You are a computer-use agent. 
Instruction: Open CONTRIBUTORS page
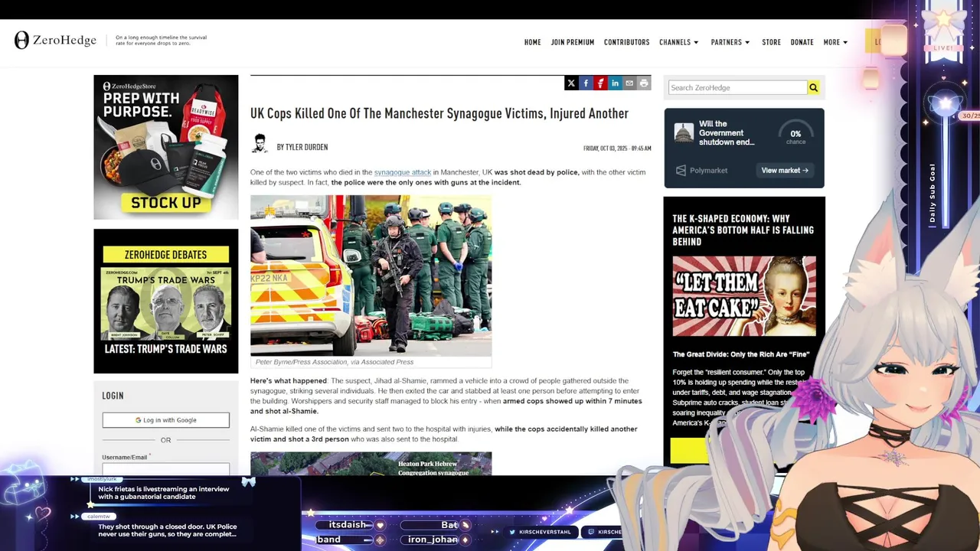point(626,42)
